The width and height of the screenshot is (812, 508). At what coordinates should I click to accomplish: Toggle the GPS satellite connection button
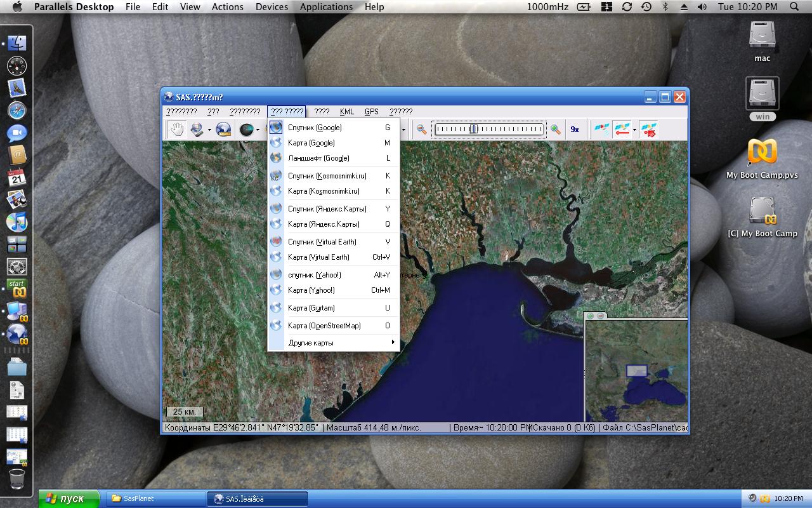(x=601, y=130)
